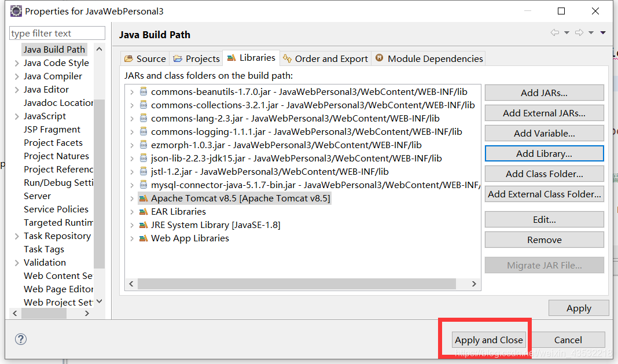Click the library icon beside JRE System Library
This screenshot has height=364, width=618.
tap(145, 225)
